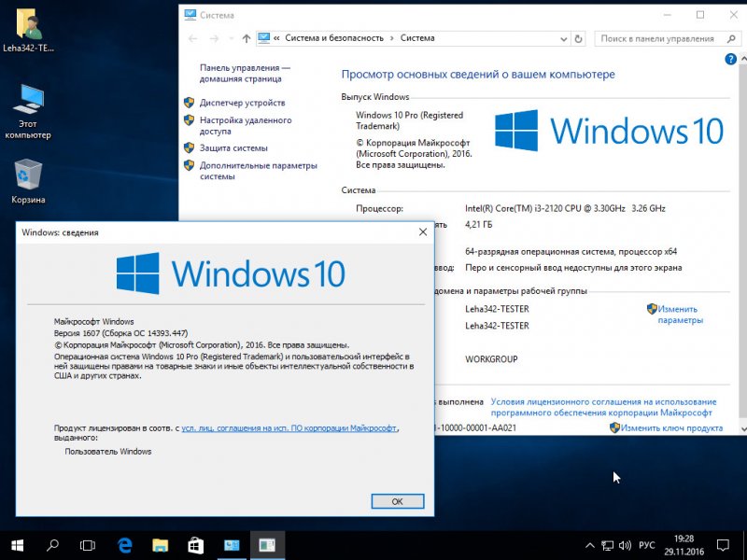Open the license agreement link in the dialog
Screen dimensions: 747x560
pyautogui.click(x=289, y=428)
